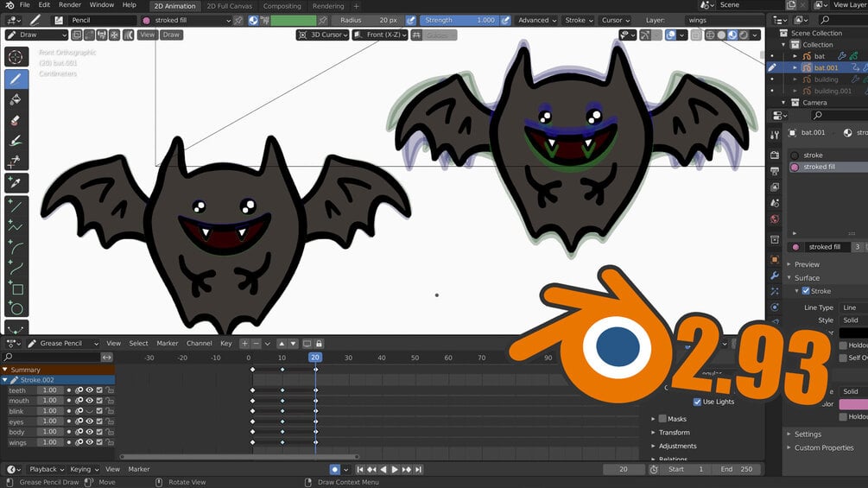868x488 pixels.
Task: Click the remove layer minus icon in dope sheet
Action: tap(256, 344)
